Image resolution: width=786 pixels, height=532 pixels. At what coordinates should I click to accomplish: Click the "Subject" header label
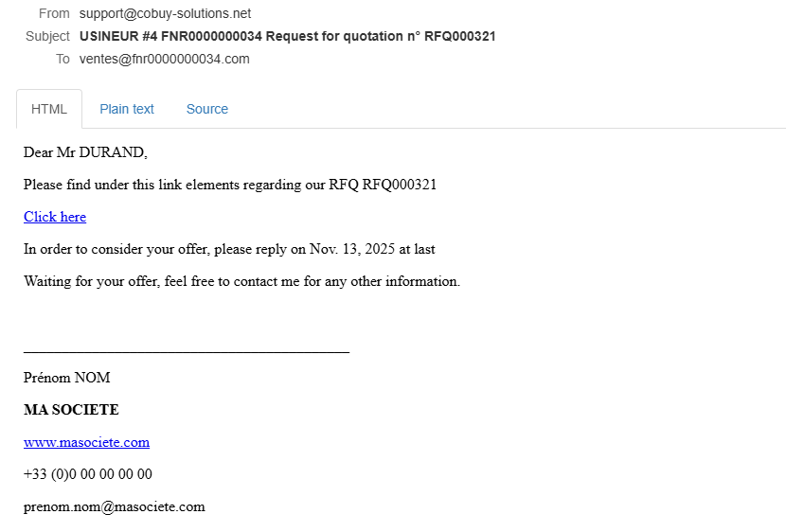click(47, 36)
